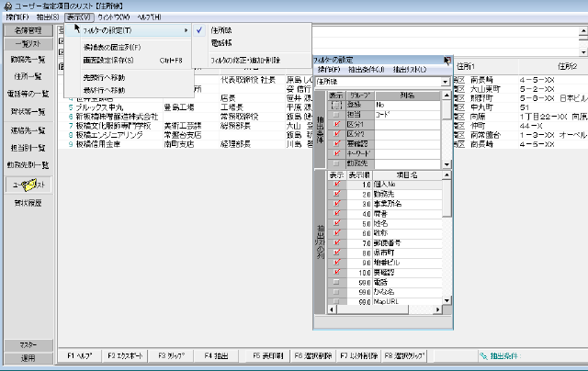588x371 pixels.
Task: Click the app icon in the title bar
Action: click(x=7, y=6)
